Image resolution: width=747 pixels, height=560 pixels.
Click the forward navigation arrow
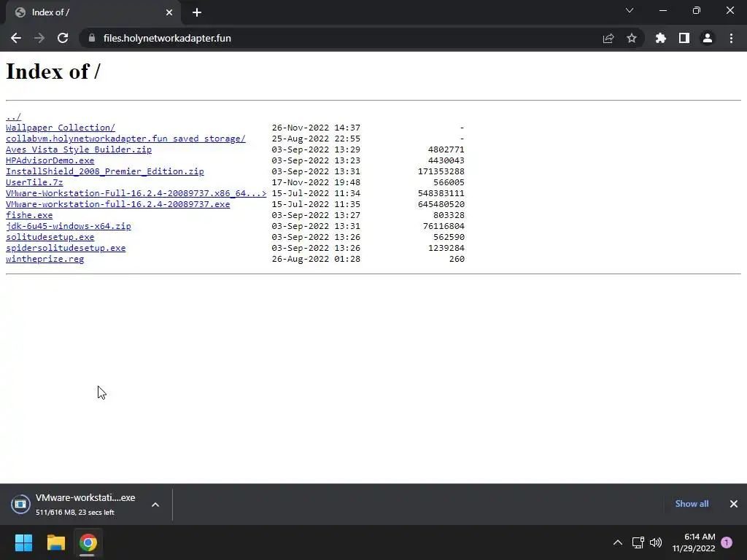(39, 38)
